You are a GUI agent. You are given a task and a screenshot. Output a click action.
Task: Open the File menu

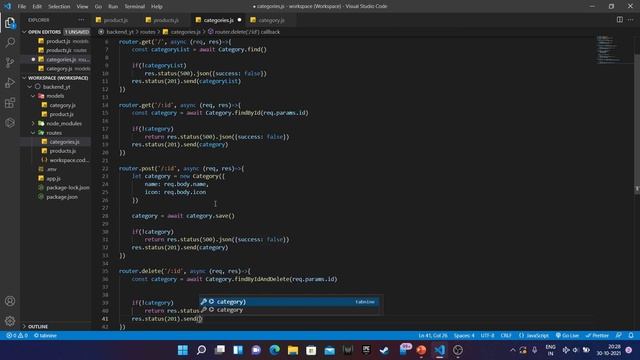click(22, 7)
